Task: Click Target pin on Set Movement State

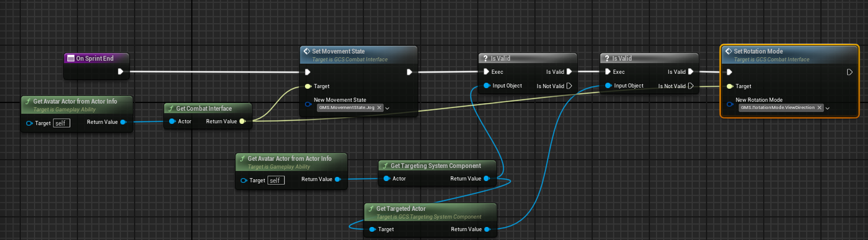Action: tap(308, 86)
